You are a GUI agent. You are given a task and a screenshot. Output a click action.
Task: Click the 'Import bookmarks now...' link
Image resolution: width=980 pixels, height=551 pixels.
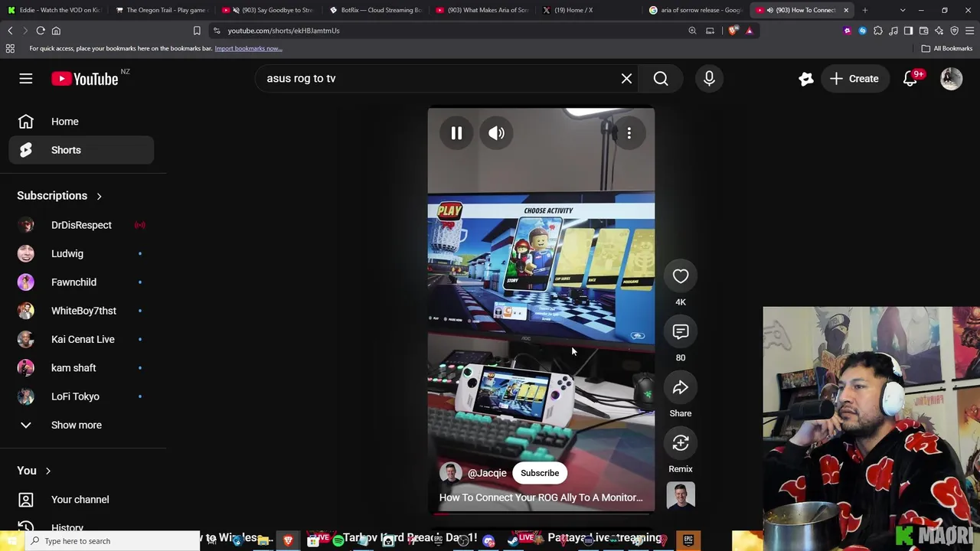tap(248, 48)
